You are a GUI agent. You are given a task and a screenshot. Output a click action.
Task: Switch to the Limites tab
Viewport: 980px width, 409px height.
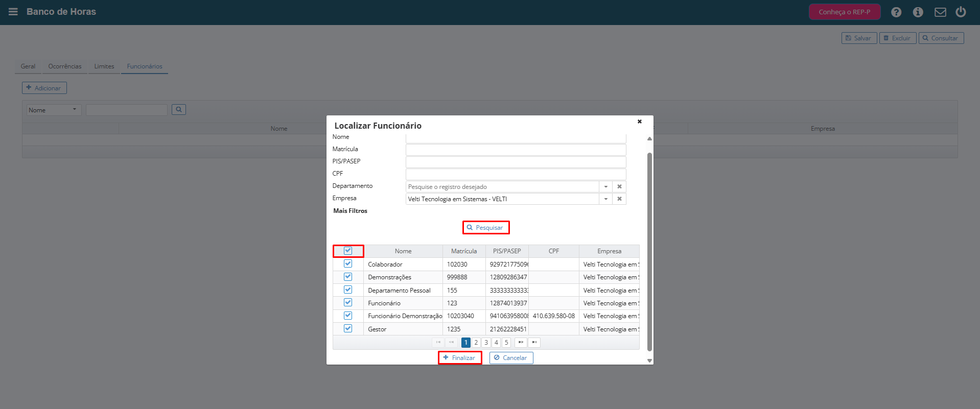[x=104, y=66]
